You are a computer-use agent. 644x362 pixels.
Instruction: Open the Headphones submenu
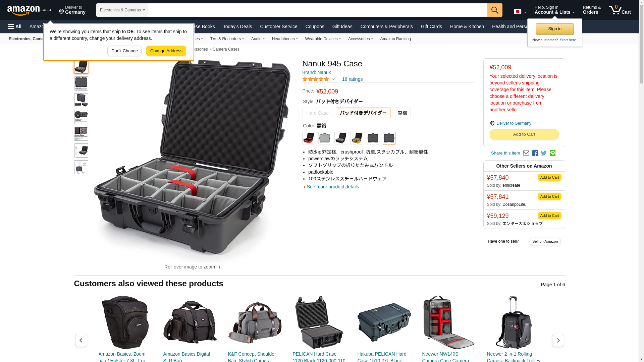pos(285,39)
